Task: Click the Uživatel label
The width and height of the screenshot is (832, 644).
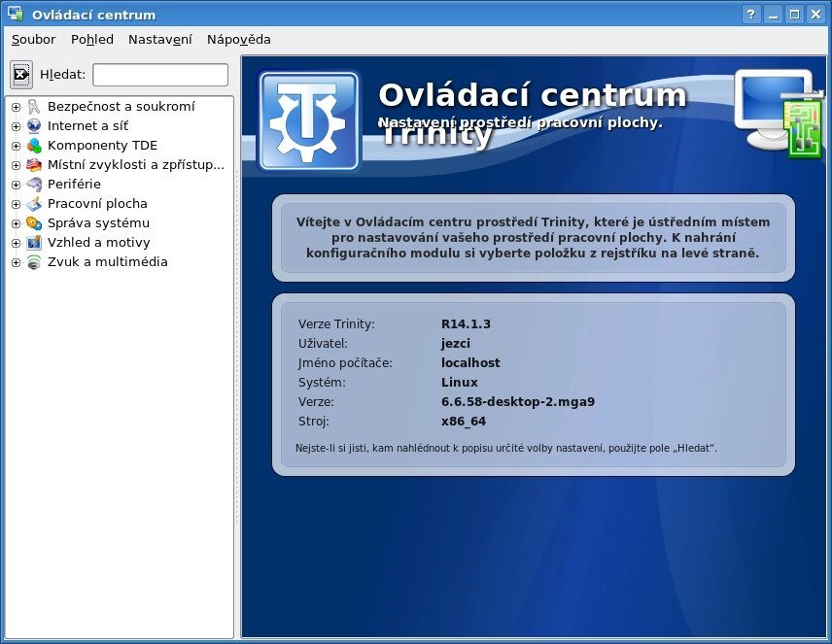Action: pos(323,344)
